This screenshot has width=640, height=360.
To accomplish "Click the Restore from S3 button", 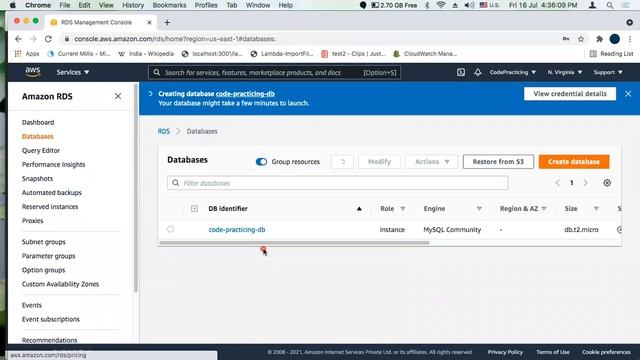I will [498, 162].
